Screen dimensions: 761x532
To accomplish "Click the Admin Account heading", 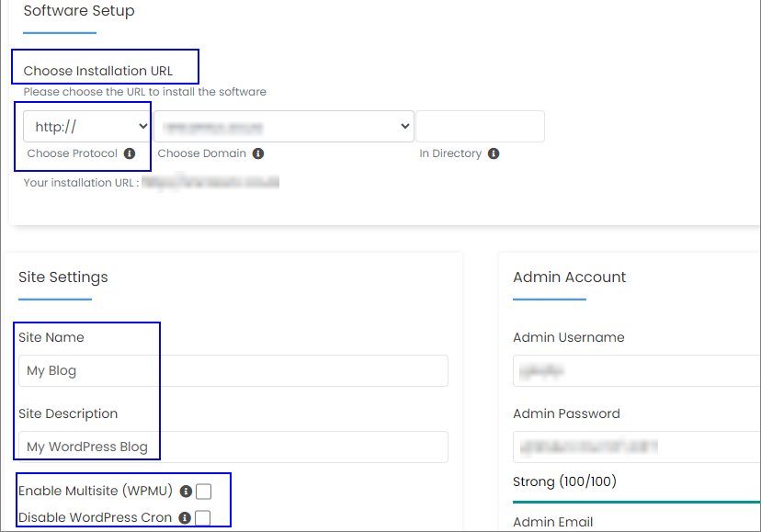I will pyautogui.click(x=569, y=277).
